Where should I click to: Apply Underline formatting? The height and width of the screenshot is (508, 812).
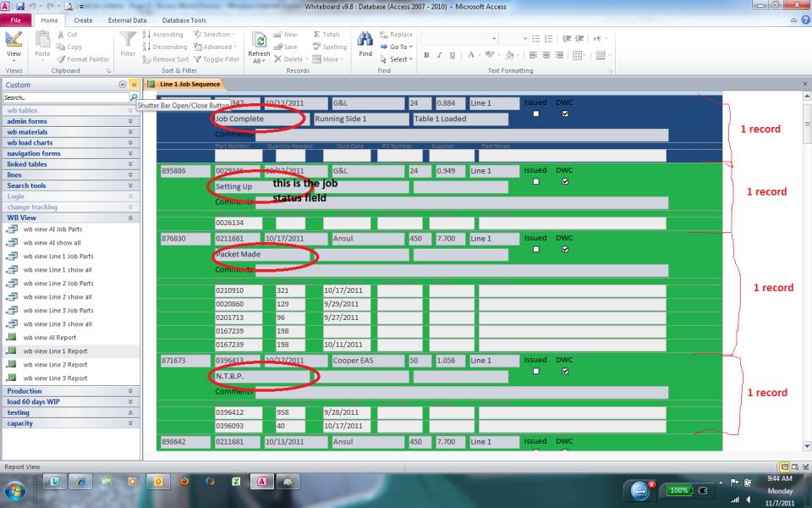click(x=452, y=55)
